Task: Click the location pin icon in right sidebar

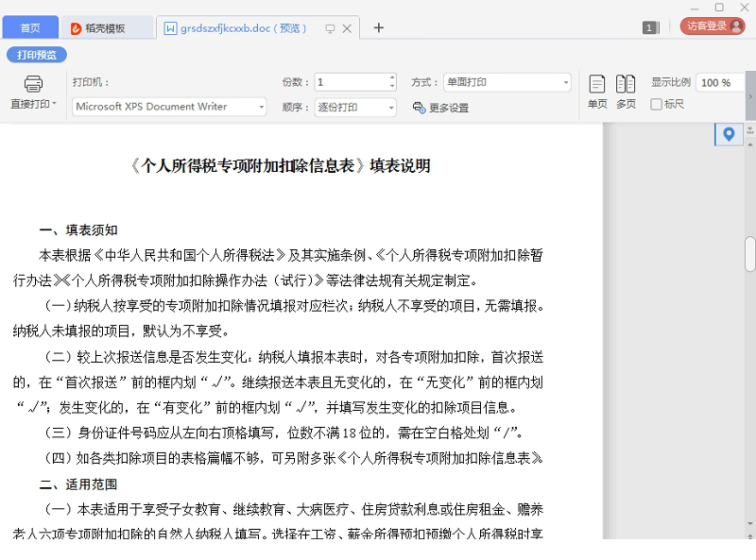Action: pos(728,134)
